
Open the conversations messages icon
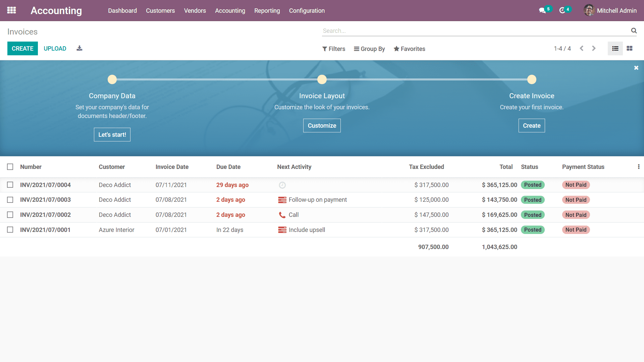(x=542, y=11)
